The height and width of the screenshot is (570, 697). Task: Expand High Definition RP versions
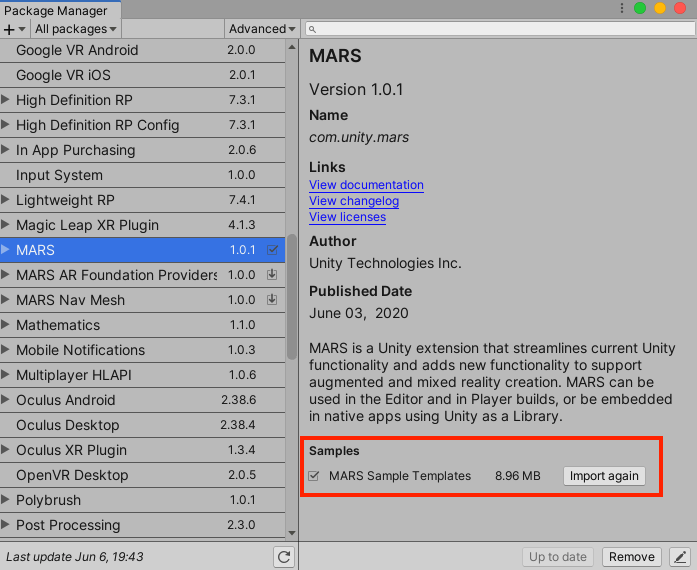click(5, 100)
